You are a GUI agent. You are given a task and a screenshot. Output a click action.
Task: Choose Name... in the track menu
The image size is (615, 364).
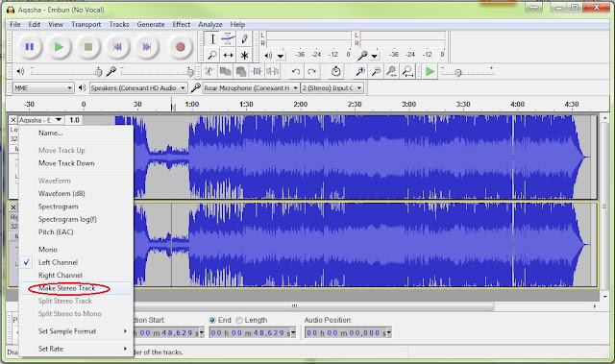coord(76,133)
